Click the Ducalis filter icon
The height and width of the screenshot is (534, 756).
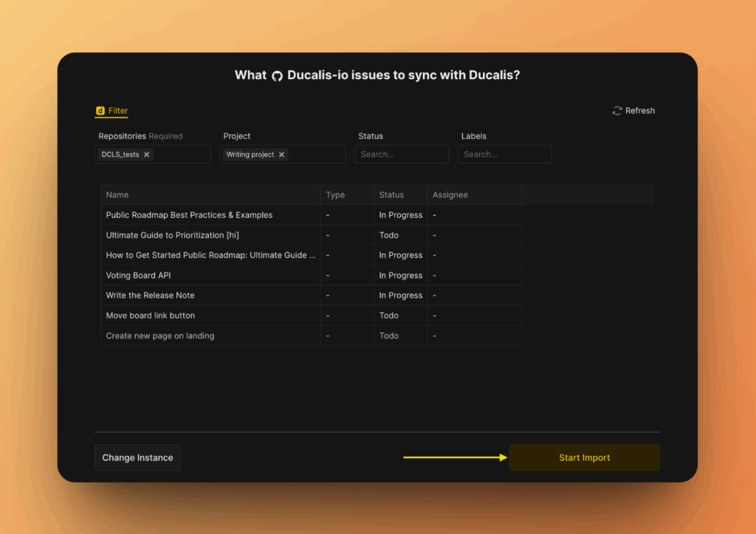(x=100, y=111)
